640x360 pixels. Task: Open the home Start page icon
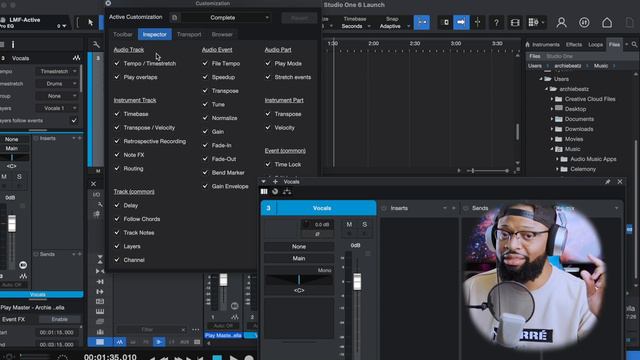[607, 22]
